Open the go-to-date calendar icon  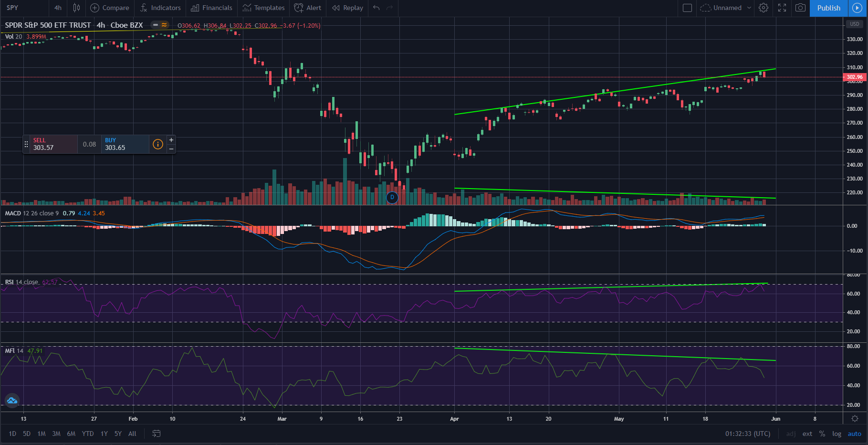[157, 434]
